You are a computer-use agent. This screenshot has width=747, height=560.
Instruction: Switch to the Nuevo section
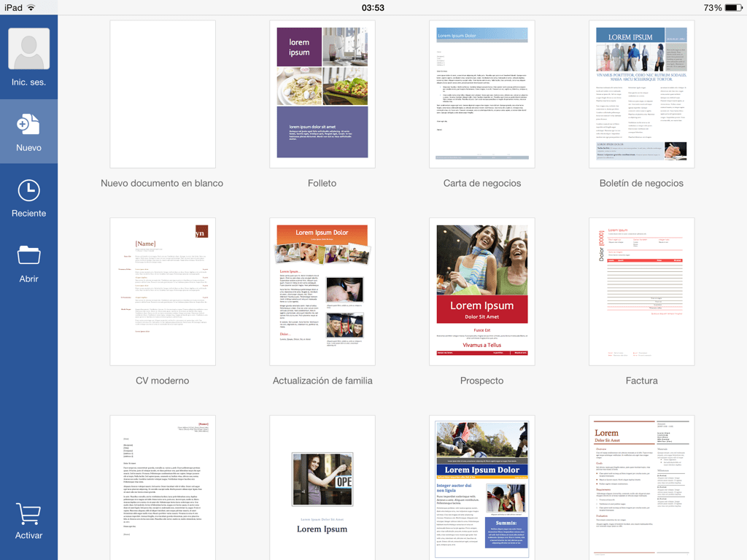(x=28, y=131)
